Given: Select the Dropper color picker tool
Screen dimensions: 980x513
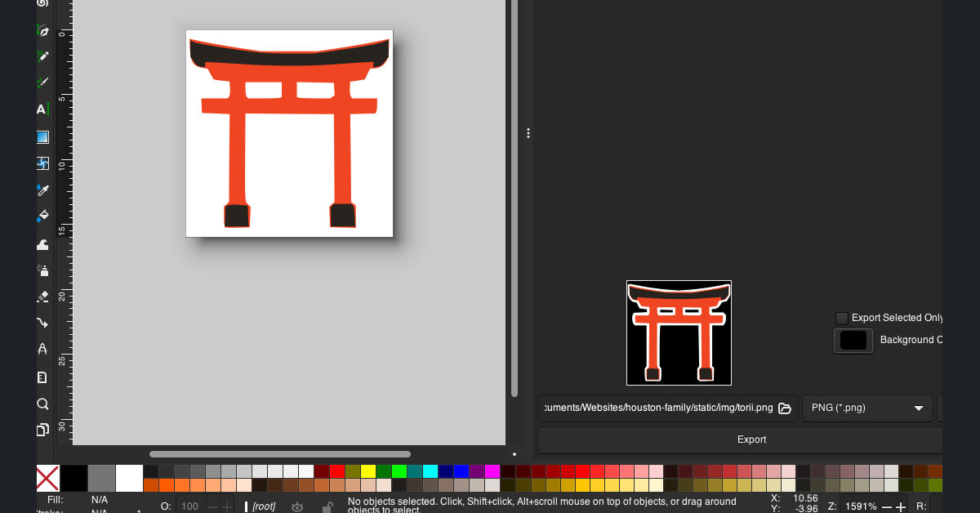Looking at the screenshot, I should pyautogui.click(x=43, y=190).
